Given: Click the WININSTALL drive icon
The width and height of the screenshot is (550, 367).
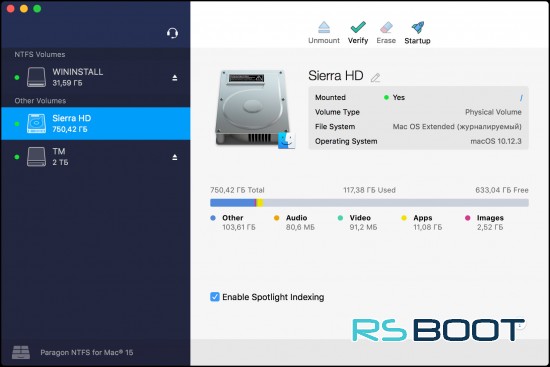Looking at the screenshot, I should (x=36, y=77).
